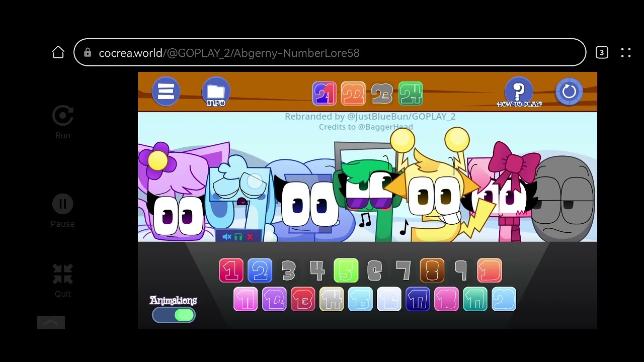Open the How To Play help
The image size is (644, 362).
[519, 93]
